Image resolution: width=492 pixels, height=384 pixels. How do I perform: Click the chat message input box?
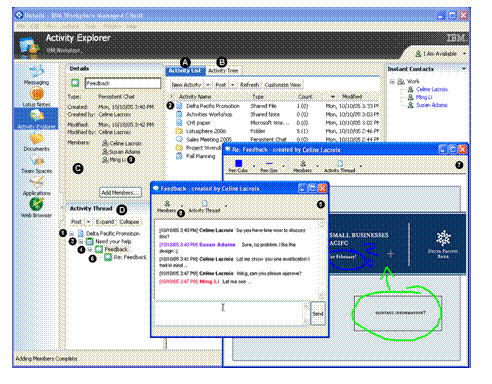click(x=229, y=313)
